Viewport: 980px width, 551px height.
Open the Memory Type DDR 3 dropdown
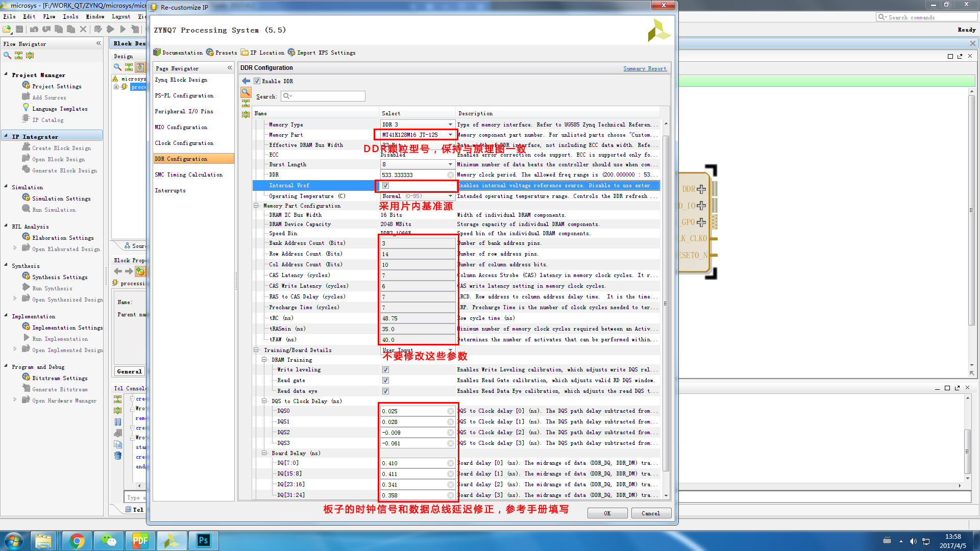tap(417, 124)
